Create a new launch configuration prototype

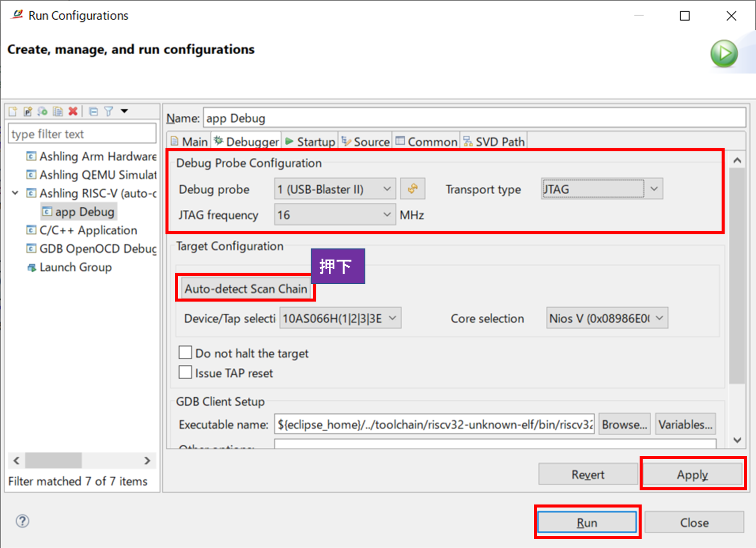[27, 111]
